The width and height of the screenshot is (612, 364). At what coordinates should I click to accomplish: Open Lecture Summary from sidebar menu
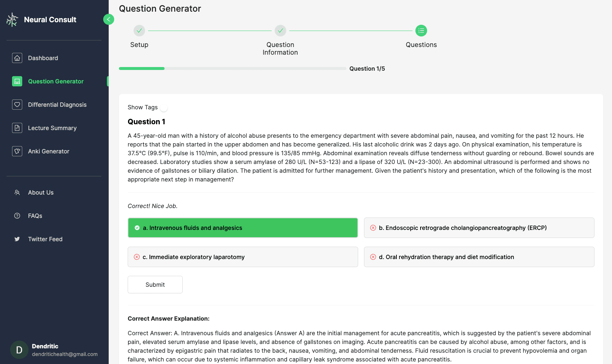(52, 128)
